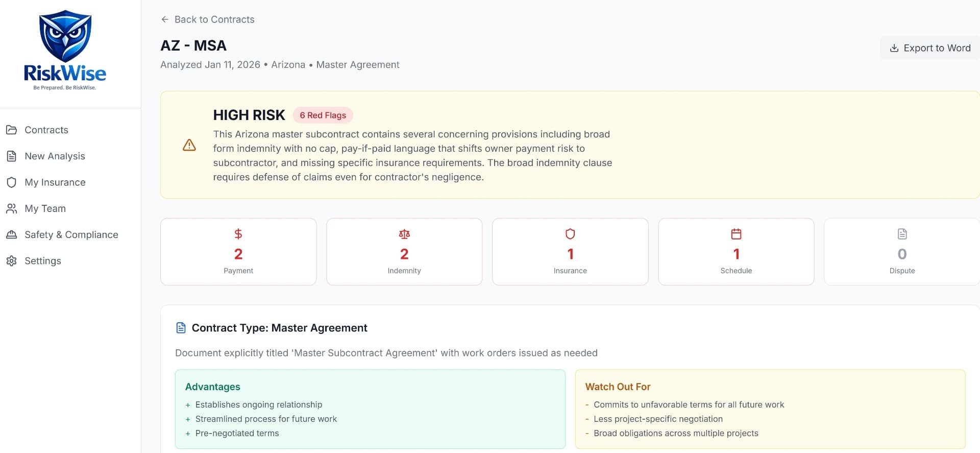Click the New Analysis document icon

11,156
